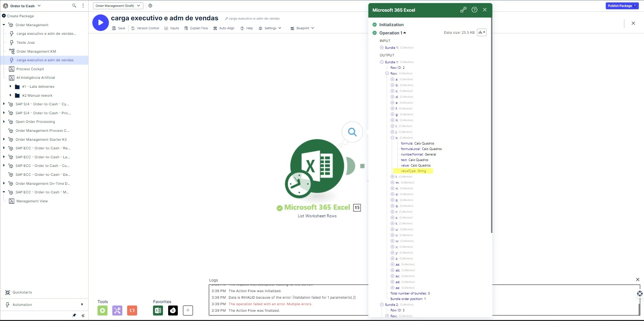Click the highlighted valueType: String entry
Screen dimensions: 644x321
coord(413,171)
